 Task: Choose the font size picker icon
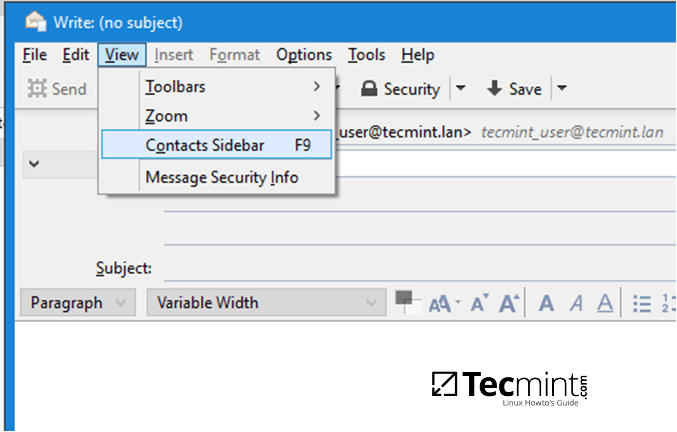pos(443,303)
